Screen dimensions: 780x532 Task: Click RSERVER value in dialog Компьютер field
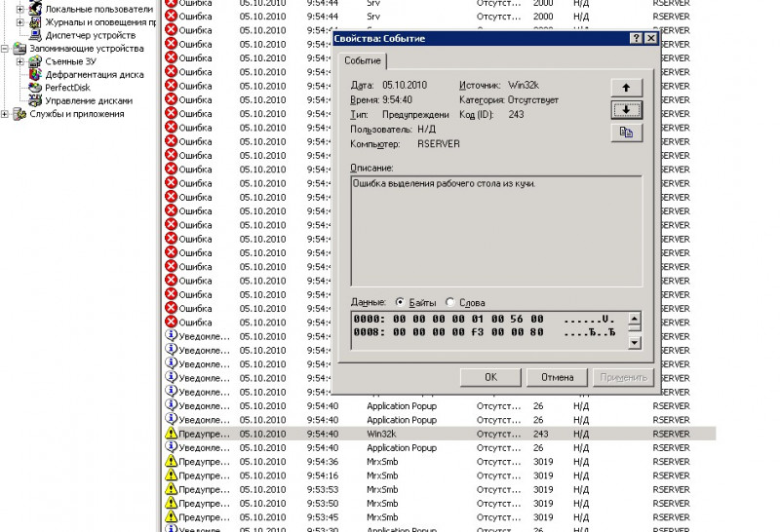click(x=438, y=144)
